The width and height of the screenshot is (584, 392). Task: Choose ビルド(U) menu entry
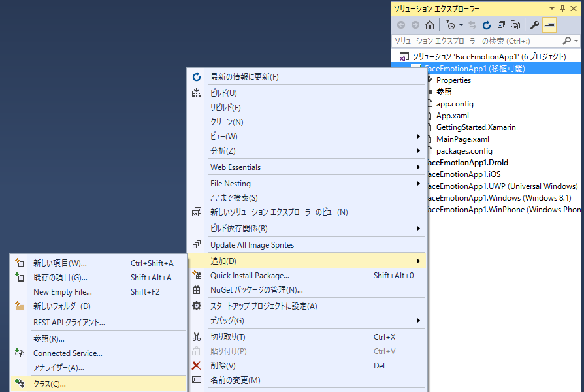click(307, 93)
